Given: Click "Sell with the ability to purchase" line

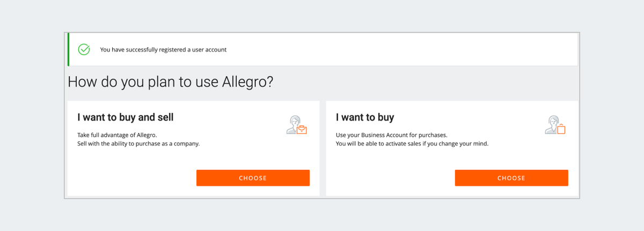Looking at the screenshot, I should click(138, 144).
